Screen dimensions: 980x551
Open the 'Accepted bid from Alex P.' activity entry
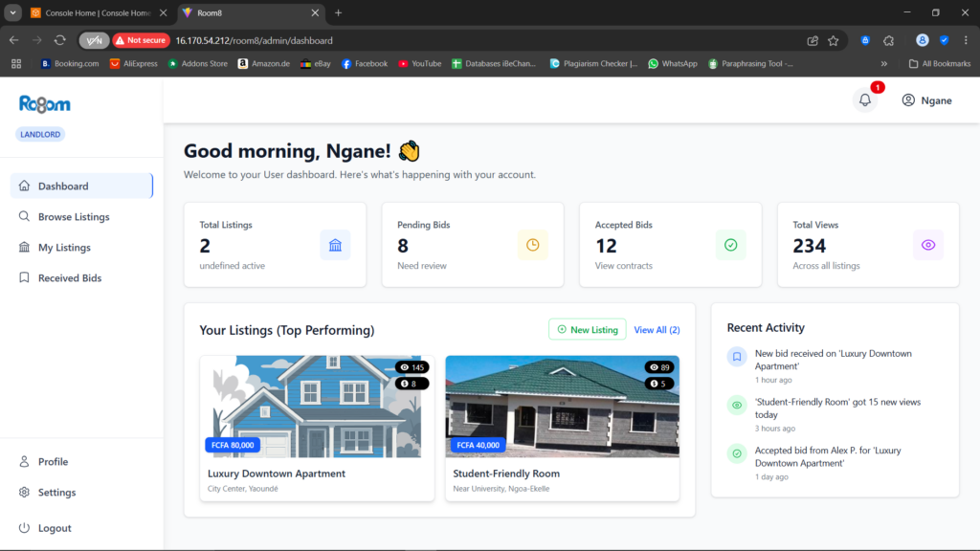pyautogui.click(x=835, y=463)
